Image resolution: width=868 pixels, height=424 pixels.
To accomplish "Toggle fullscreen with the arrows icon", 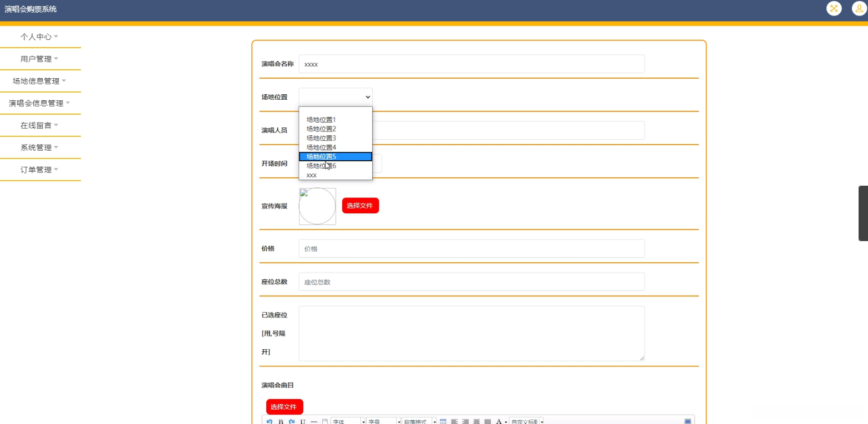I will [x=834, y=8].
